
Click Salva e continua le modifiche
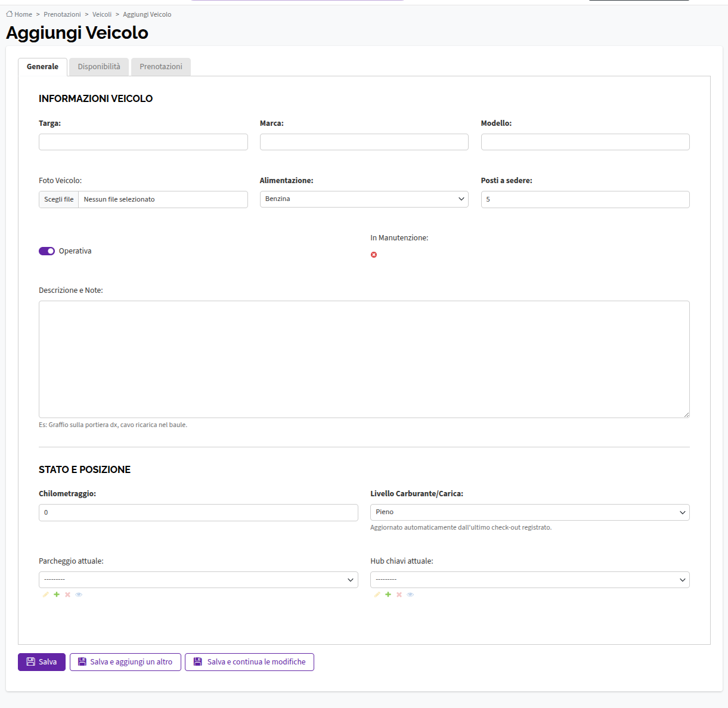click(x=249, y=662)
